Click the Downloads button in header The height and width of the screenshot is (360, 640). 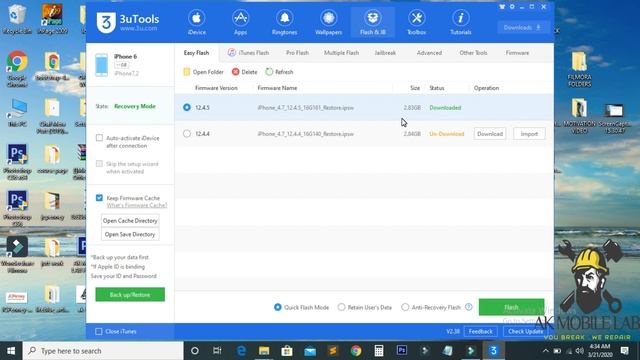click(x=522, y=27)
